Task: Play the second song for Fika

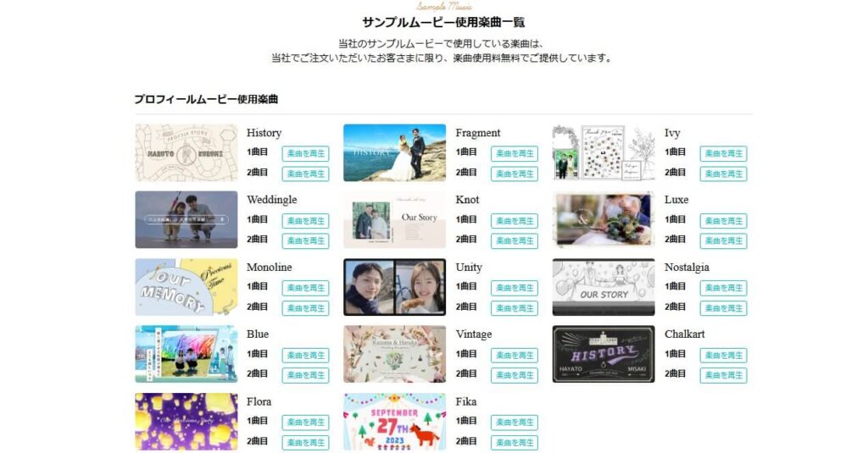Action: [515, 443]
